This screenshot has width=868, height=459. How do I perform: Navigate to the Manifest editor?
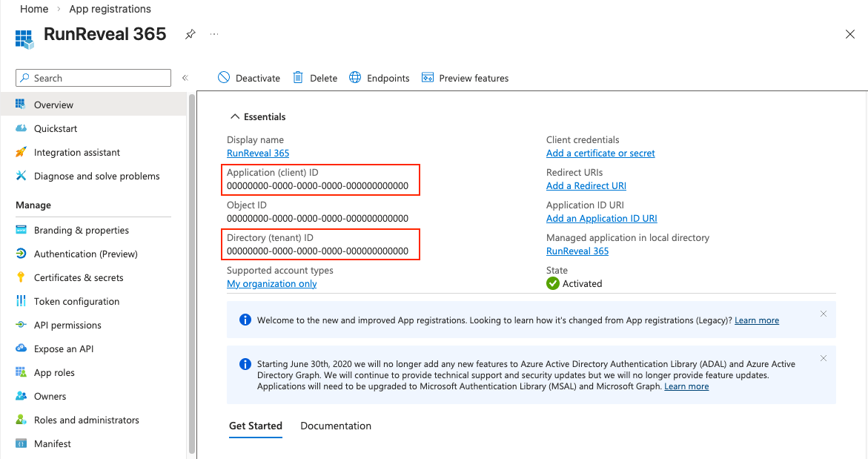[51, 443]
